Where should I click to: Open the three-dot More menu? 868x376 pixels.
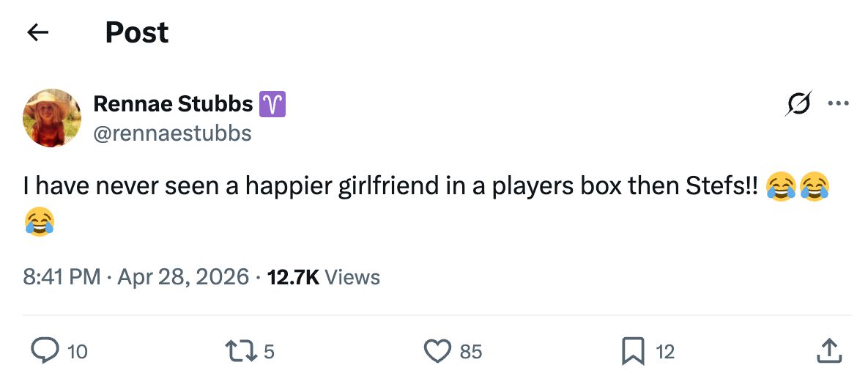pos(837,104)
